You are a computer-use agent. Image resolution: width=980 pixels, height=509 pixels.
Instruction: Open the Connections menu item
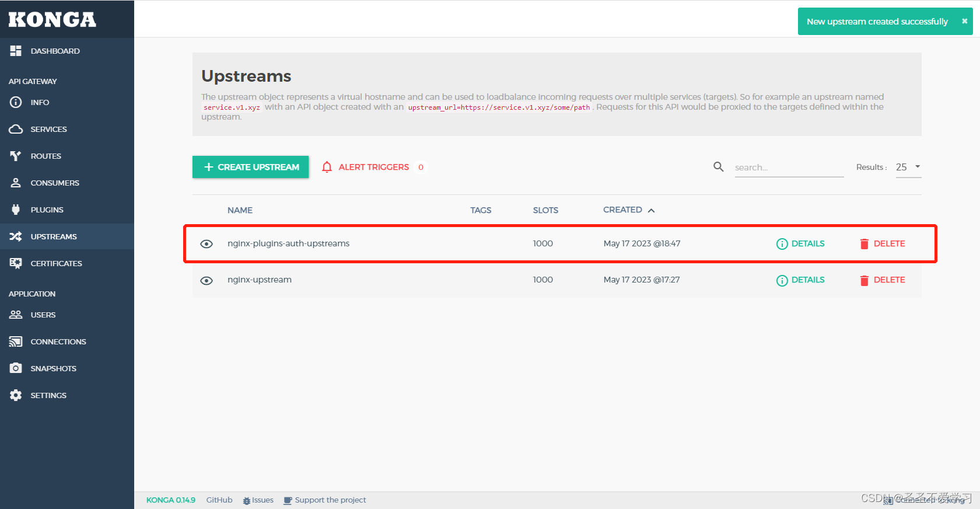point(67,341)
